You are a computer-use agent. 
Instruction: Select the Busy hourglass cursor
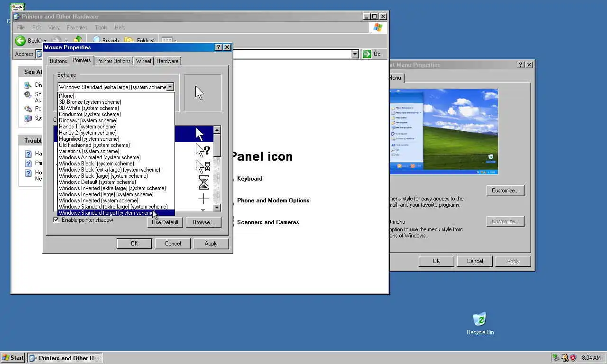203,182
